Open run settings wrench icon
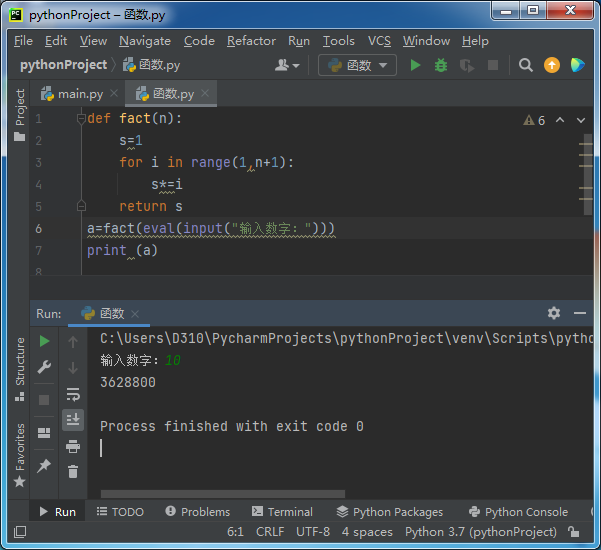The image size is (601, 550). coord(44,367)
